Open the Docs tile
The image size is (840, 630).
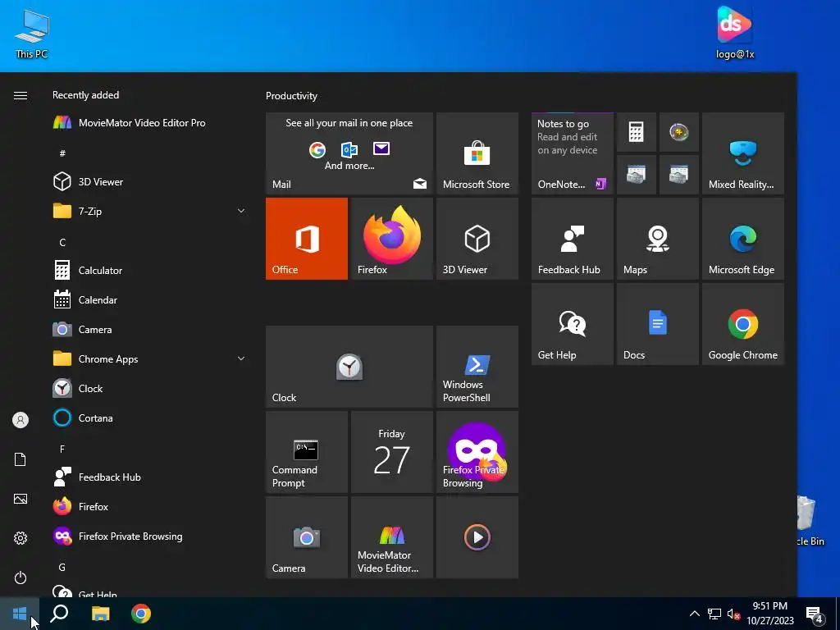tap(658, 324)
